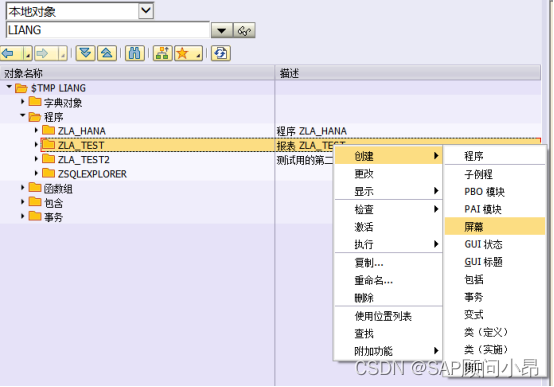The height and width of the screenshot is (387, 554).
Task: Open the 创建 context menu entry
Action: click(x=388, y=156)
